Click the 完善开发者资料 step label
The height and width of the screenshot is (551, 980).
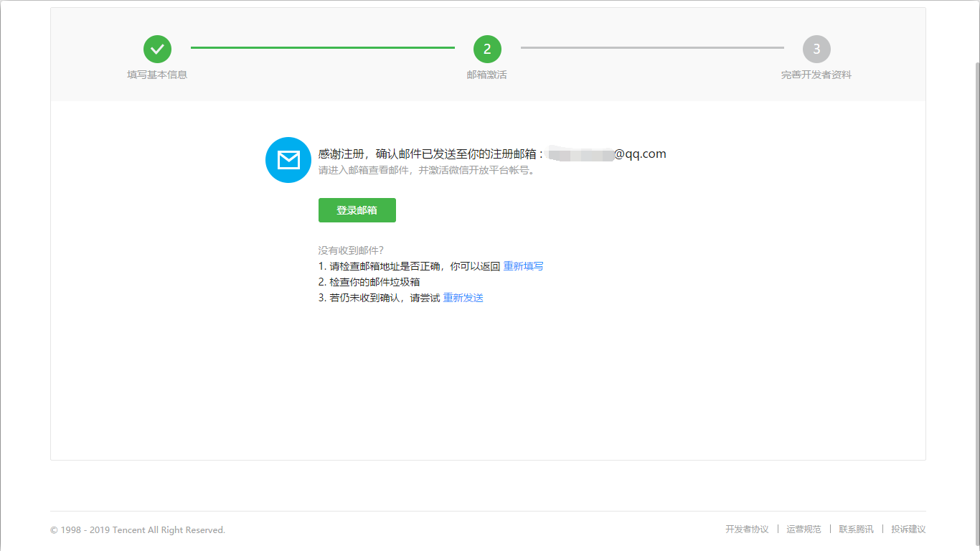(816, 74)
